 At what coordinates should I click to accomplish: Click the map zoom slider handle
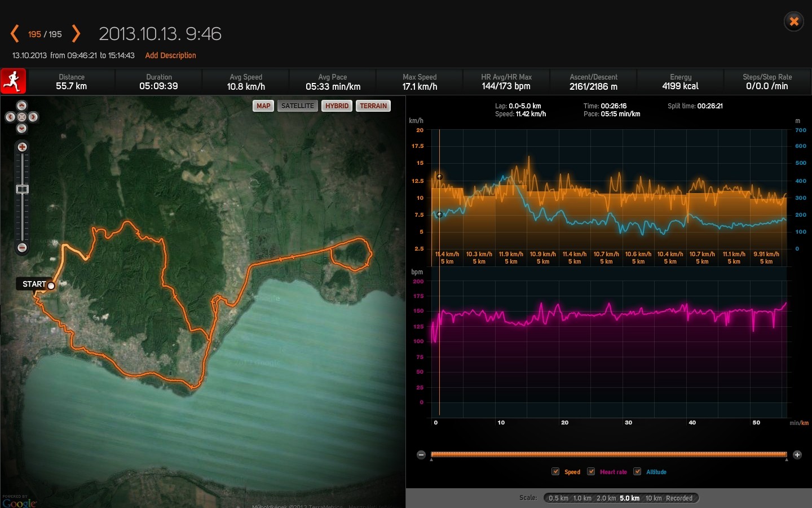pos(22,189)
